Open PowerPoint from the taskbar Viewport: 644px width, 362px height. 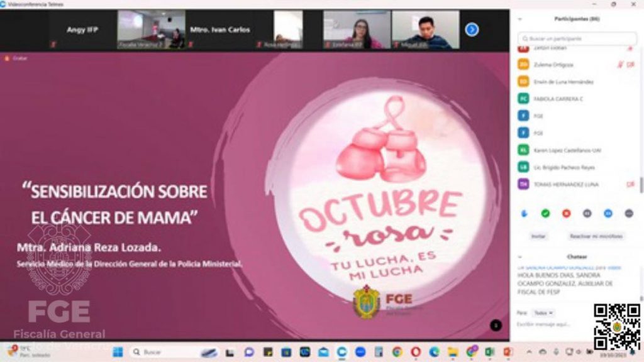click(508, 352)
